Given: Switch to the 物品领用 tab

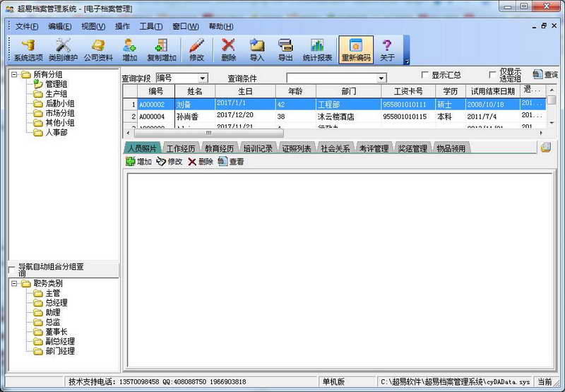Looking at the screenshot, I should click(451, 148).
